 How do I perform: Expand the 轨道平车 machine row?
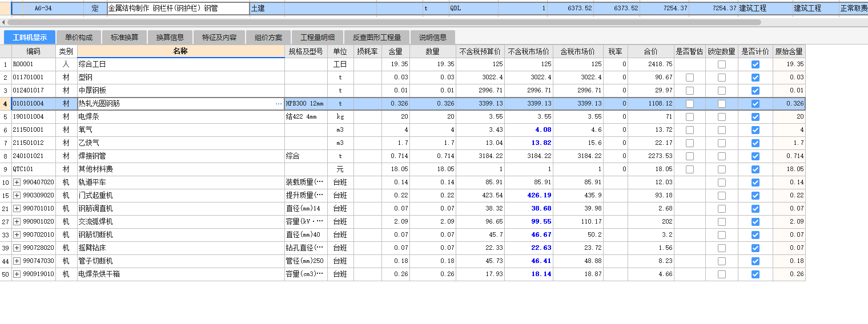pyautogui.click(x=17, y=183)
